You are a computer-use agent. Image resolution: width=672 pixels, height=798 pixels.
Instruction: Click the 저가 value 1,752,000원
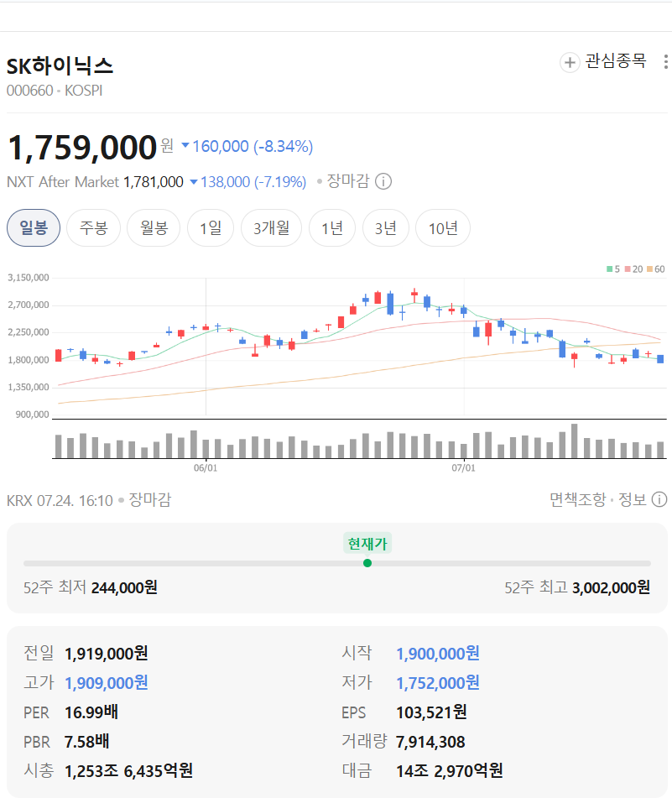[437, 683]
